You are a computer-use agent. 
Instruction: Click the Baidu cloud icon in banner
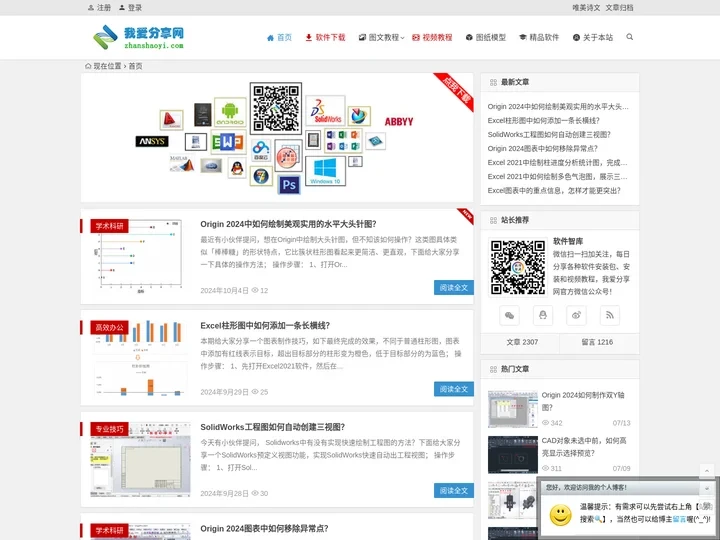[261, 150]
